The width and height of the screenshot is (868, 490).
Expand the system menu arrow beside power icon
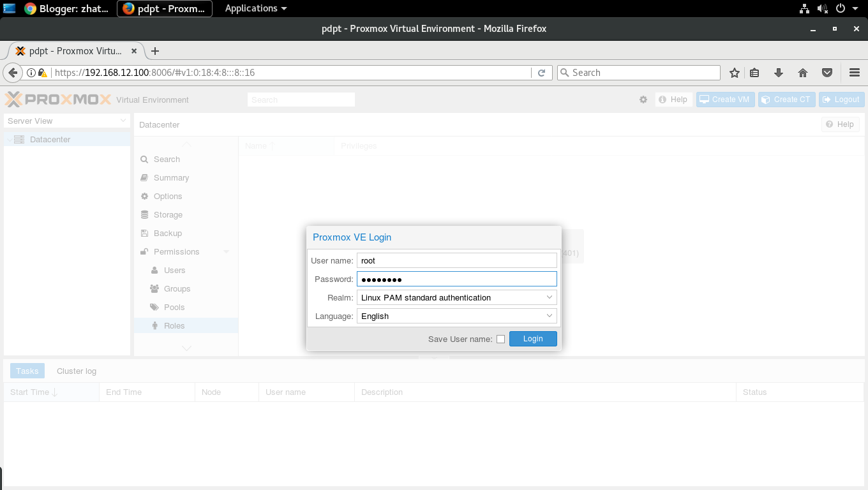855,8
